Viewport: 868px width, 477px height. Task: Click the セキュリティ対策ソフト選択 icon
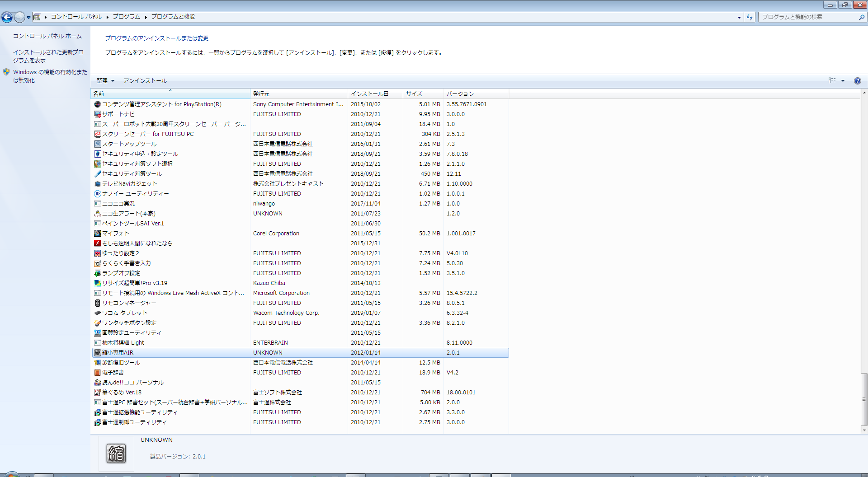pos(97,164)
